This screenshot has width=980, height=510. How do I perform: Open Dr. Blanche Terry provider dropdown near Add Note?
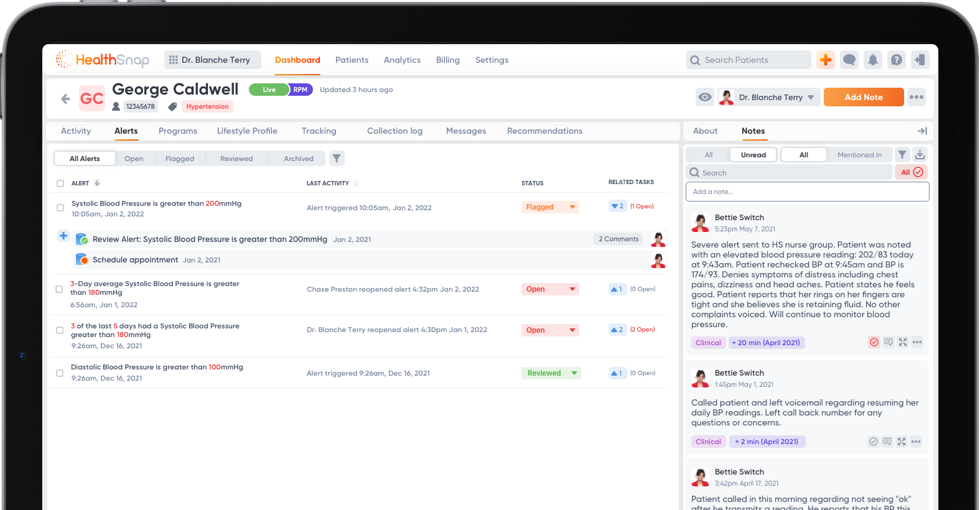[x=768, y=97]
